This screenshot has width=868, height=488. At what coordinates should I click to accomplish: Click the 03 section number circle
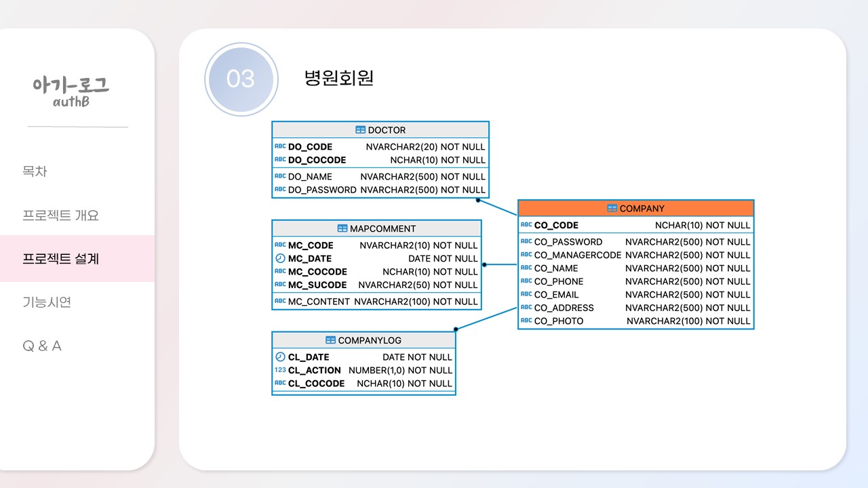(241, 79)
